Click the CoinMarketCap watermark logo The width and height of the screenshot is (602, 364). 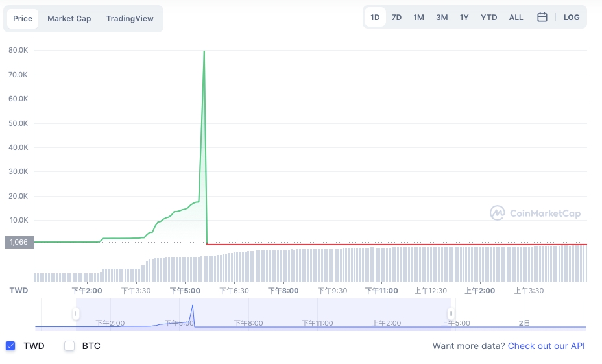pos(535,213)
